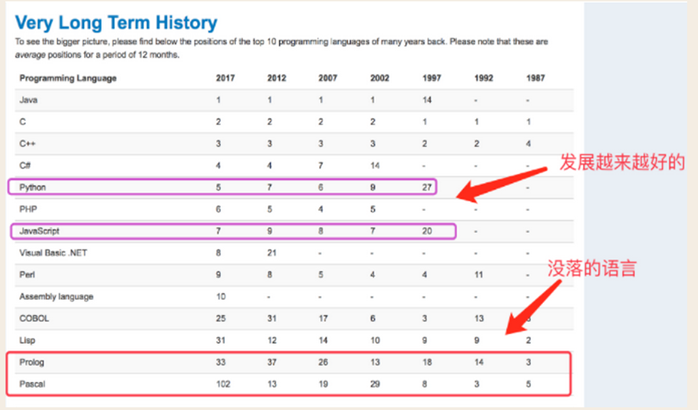Click Perl's 1992 rank value 11
The height and width of the screenshot is (410, 698).
(479, 274)
